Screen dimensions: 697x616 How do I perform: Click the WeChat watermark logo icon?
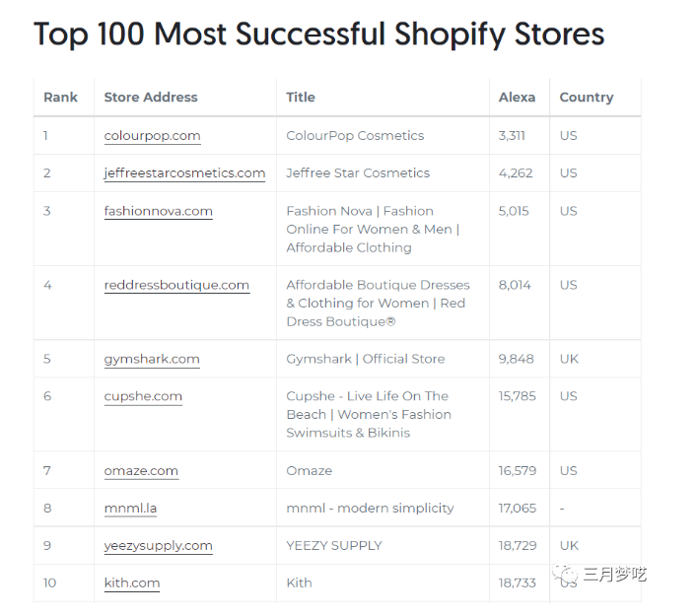point(565,576)
